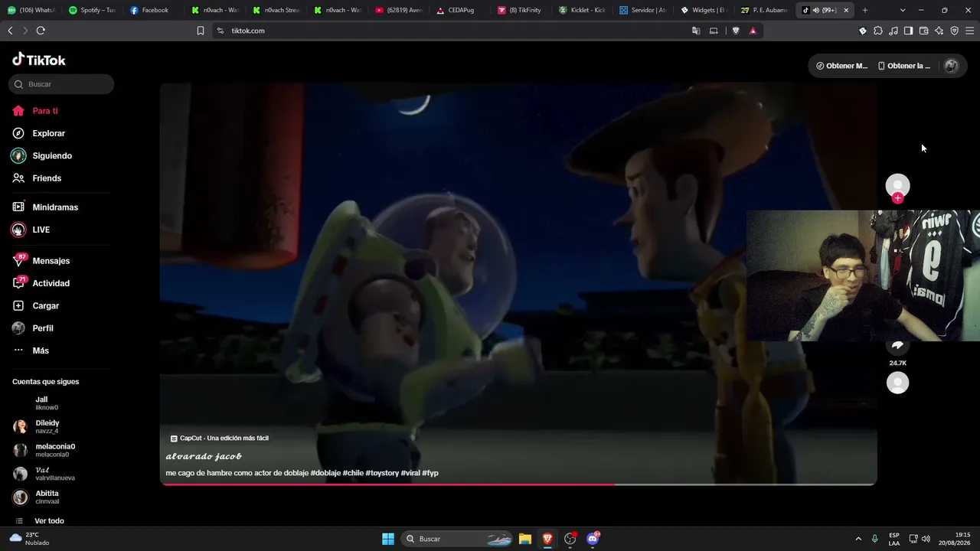Click the Windows taskbar search box
Screen dimensions: 980x551
(456, 539)
